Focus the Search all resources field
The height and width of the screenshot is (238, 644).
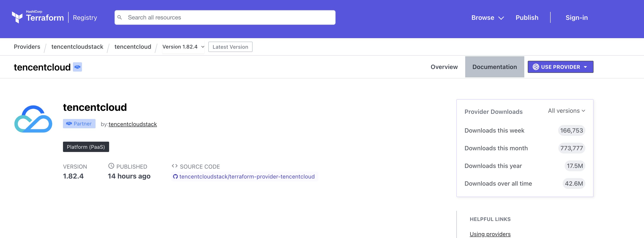[x=225, y=17]
